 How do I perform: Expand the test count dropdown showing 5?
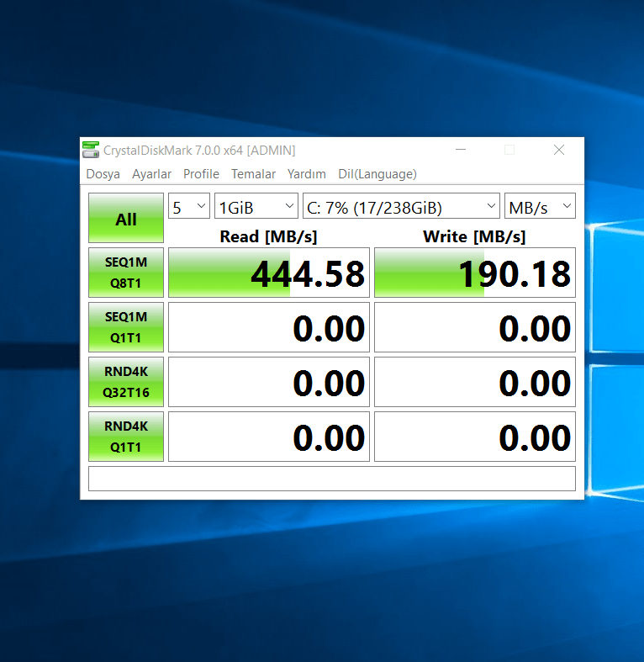click(189, 206)
